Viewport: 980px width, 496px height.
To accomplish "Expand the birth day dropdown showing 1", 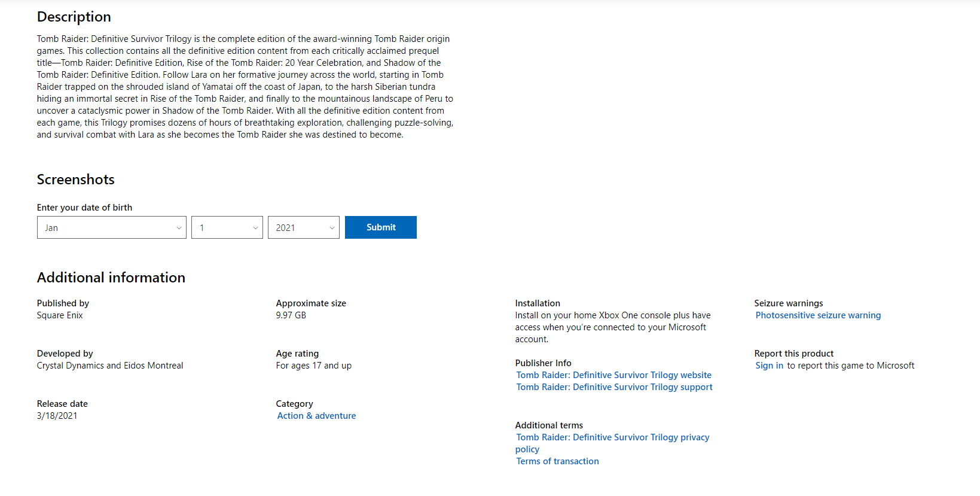I will 227,227.
